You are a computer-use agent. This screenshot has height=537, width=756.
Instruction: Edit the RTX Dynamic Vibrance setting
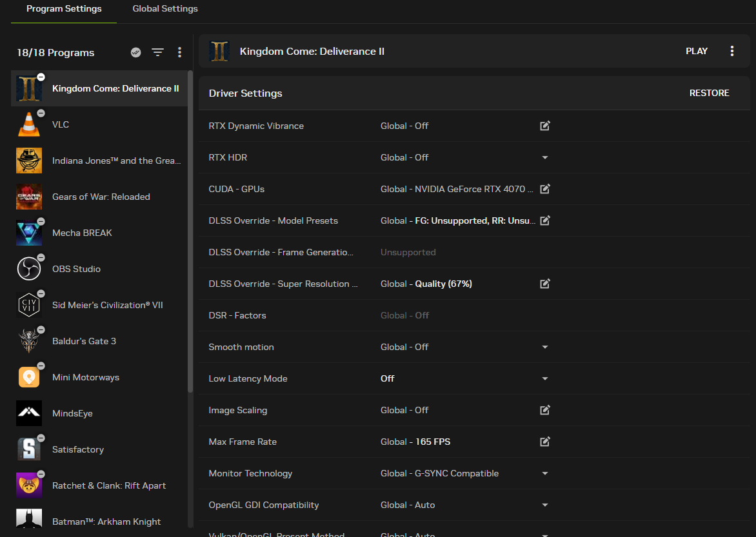click(x=545, y=126)
